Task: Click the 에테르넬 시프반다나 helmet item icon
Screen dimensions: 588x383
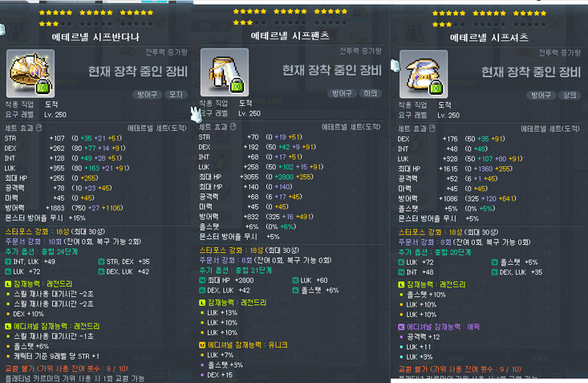Action: click(x=30, y=74)
